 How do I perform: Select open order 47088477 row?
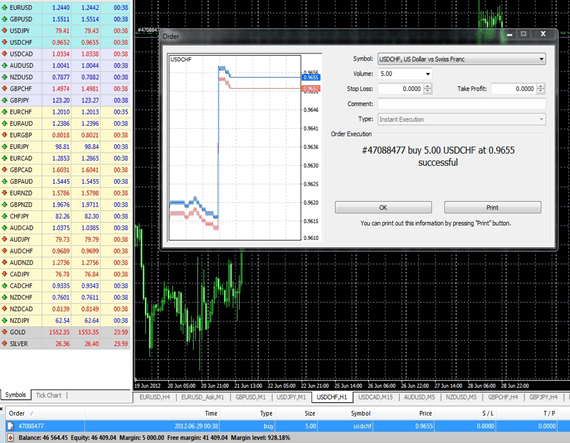pos(288,426)
